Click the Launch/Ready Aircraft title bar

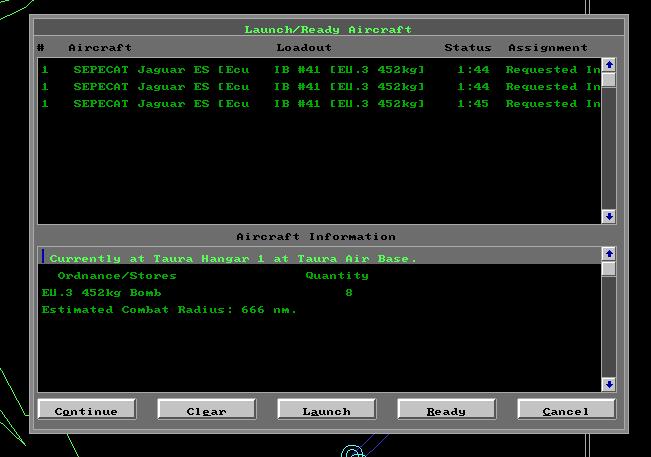tap(328, 29)
